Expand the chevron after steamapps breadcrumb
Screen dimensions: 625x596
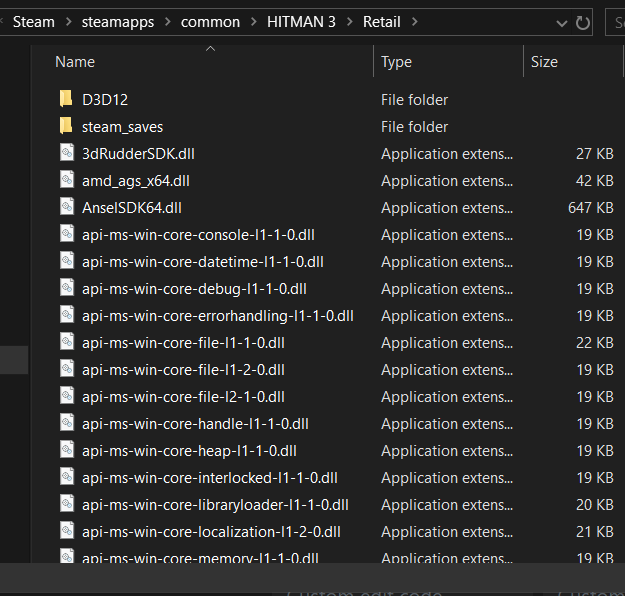[168, 22]
